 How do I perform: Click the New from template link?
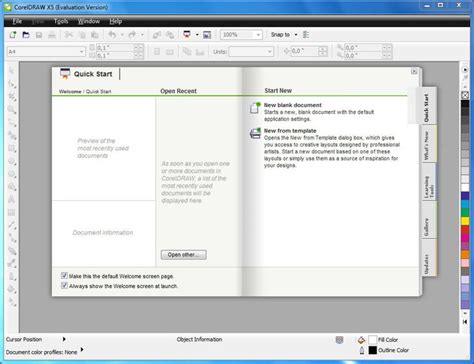pos(290,131)
